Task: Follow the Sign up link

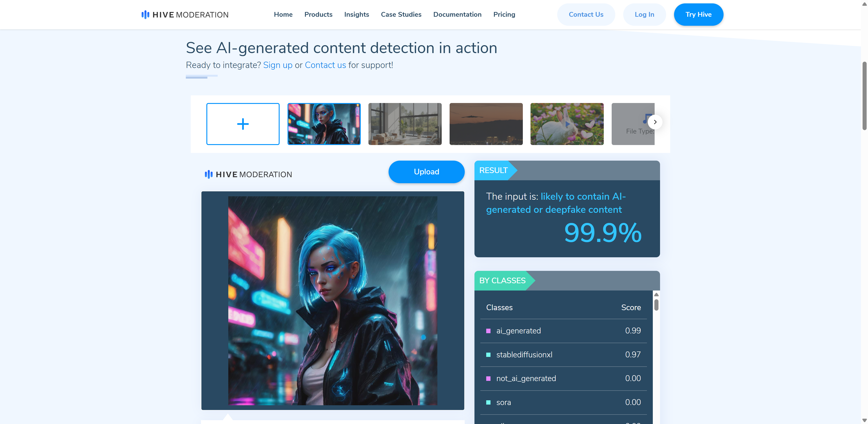Action: pyautogui.click(x=277, y=65)
